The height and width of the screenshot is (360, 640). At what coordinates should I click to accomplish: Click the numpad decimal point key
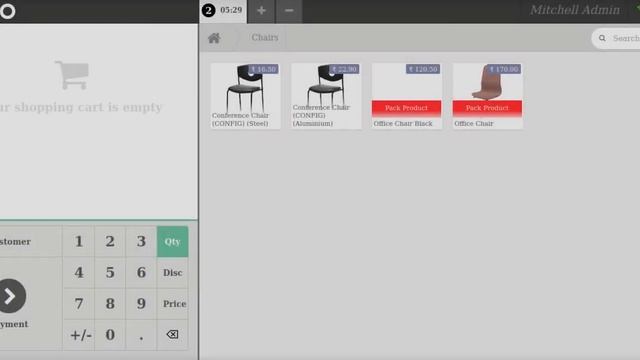click(141, 335)
